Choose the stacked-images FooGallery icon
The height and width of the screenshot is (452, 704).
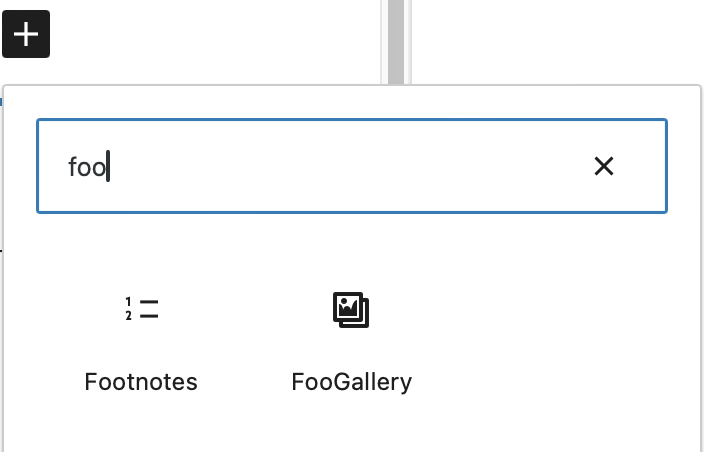click(351, 310)
